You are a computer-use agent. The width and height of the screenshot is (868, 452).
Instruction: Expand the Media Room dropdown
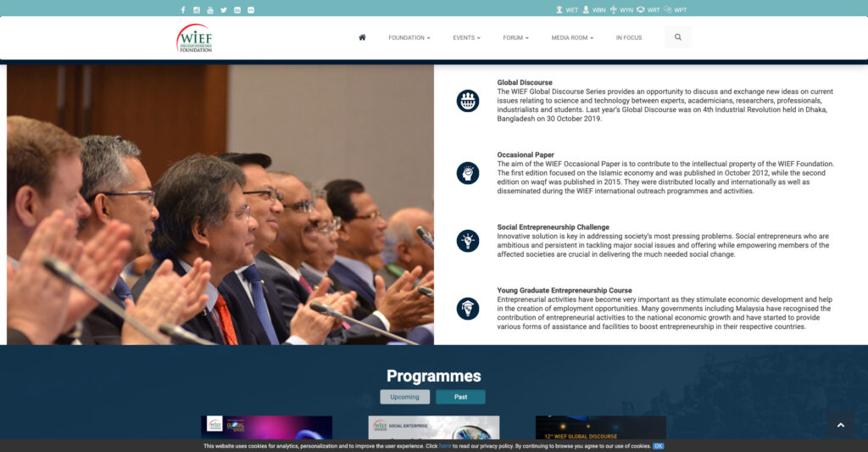pos(572,38)
